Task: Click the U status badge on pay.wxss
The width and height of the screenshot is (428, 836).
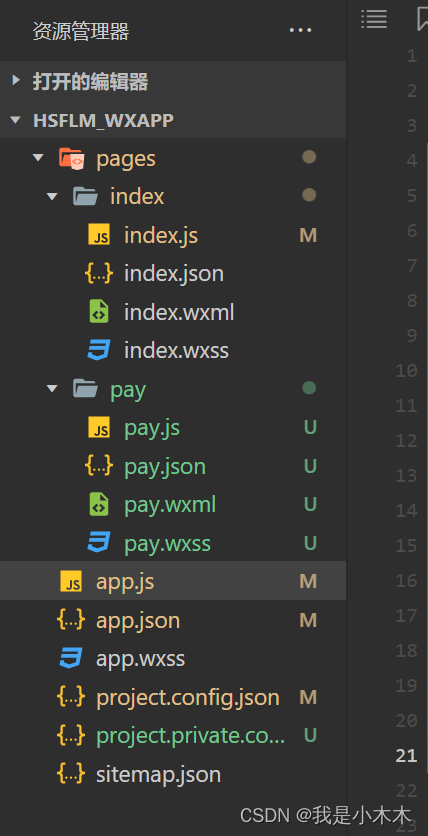Action: 310,543
